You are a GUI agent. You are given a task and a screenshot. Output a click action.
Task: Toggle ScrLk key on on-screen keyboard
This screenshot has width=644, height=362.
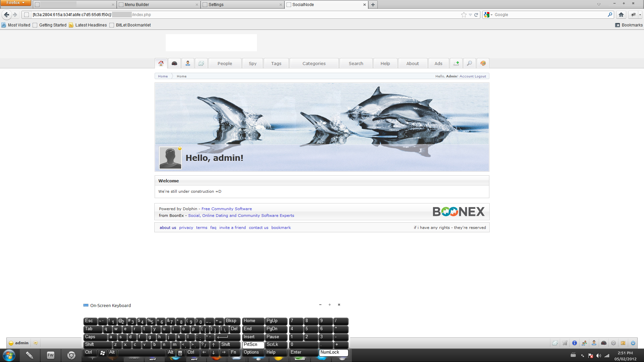coord(276,345)
